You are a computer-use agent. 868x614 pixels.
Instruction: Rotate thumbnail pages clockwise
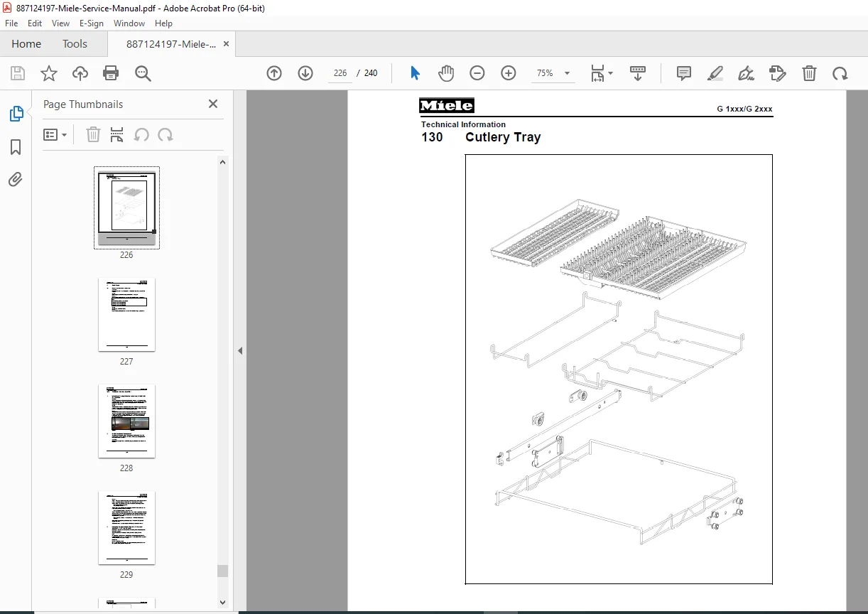click(166, 135)
